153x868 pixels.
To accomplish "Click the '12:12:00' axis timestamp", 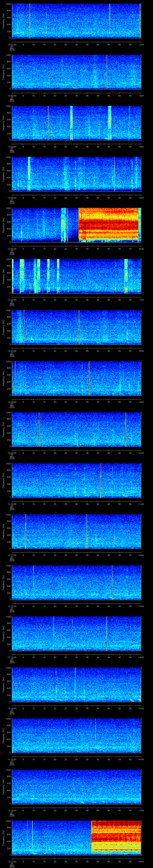I will (12, 606).
